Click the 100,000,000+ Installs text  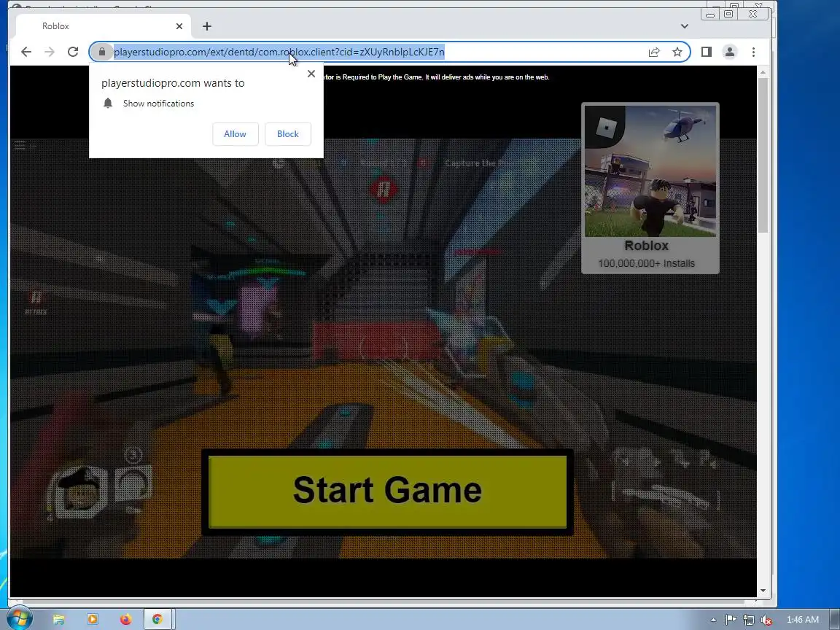pos(646,263)
